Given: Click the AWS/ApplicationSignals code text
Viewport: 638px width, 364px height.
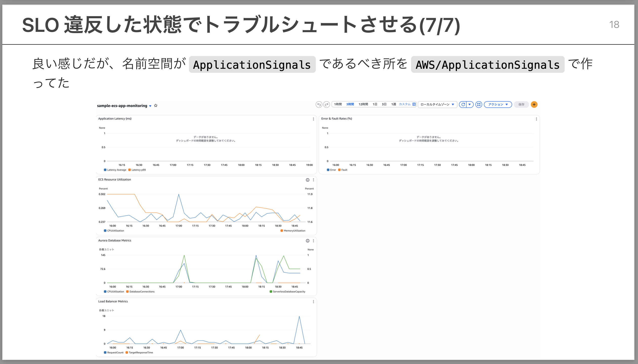Looking at the screenshot, I should click(x=487, y=65).
